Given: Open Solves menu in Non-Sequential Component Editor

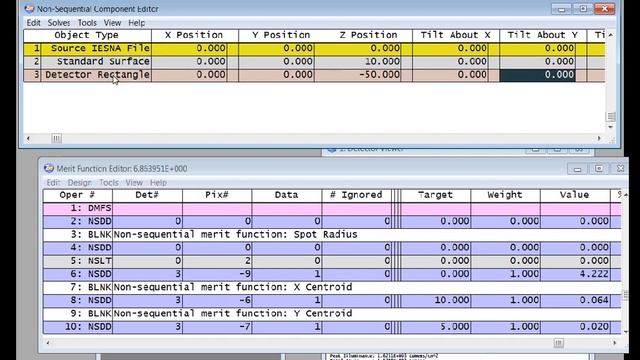Looking at the screenshot, I should coord(59,23).
